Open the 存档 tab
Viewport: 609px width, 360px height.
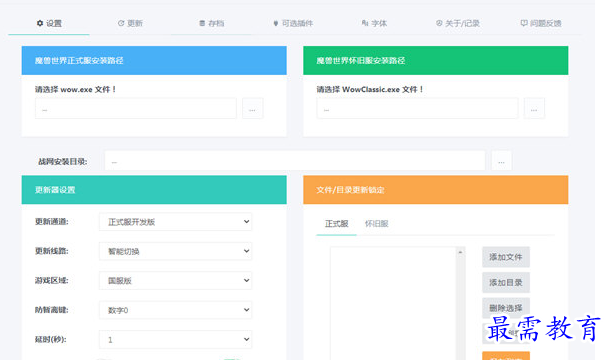click(212, 23)
